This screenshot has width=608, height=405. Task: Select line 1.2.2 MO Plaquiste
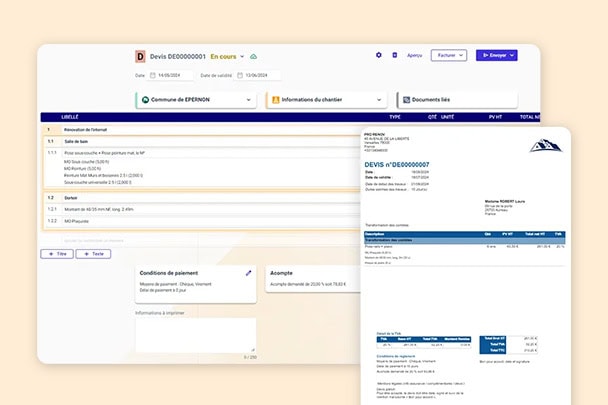coord(202,221)
